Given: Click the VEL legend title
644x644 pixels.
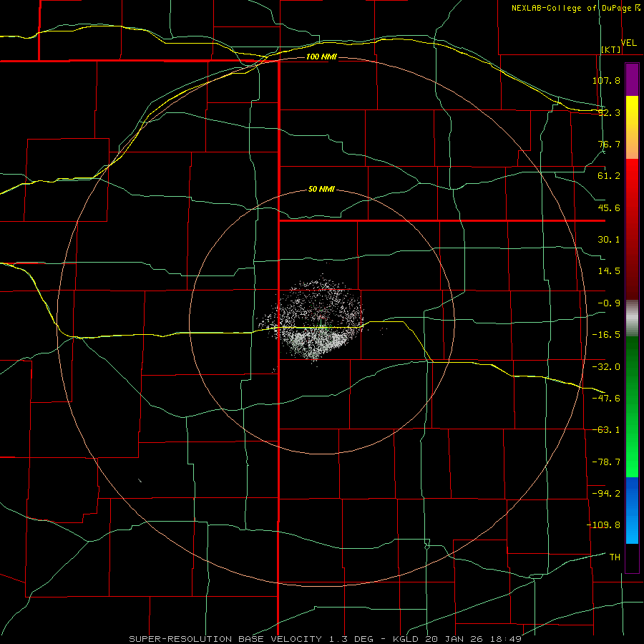Looking at the screenshot, I should [x=628, y=43].
